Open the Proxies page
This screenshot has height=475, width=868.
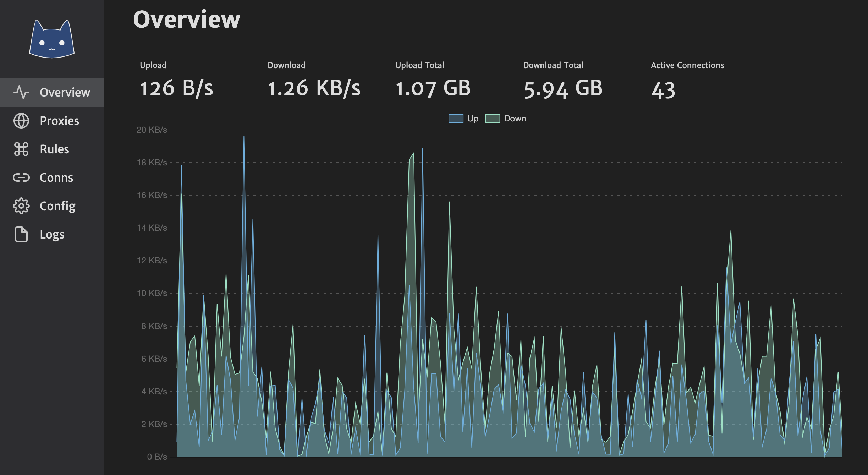(x=59, y=121)
